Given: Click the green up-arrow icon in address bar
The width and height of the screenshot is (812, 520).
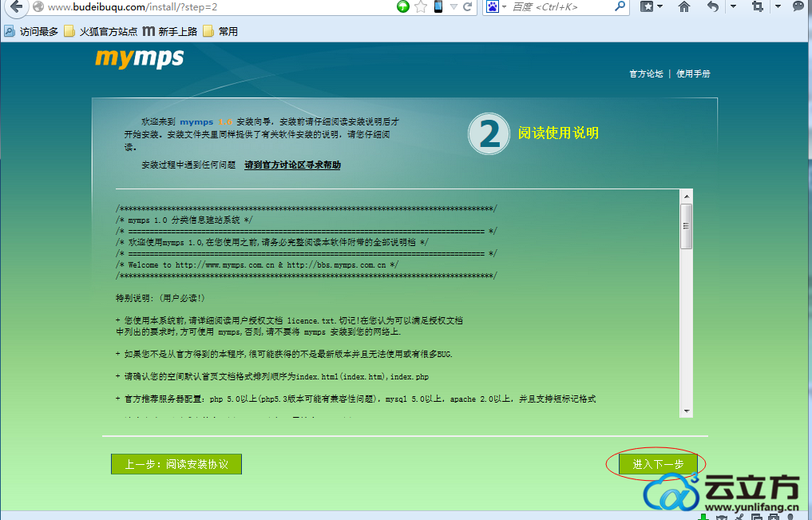Looking at the screenshot, I should 403,6.
